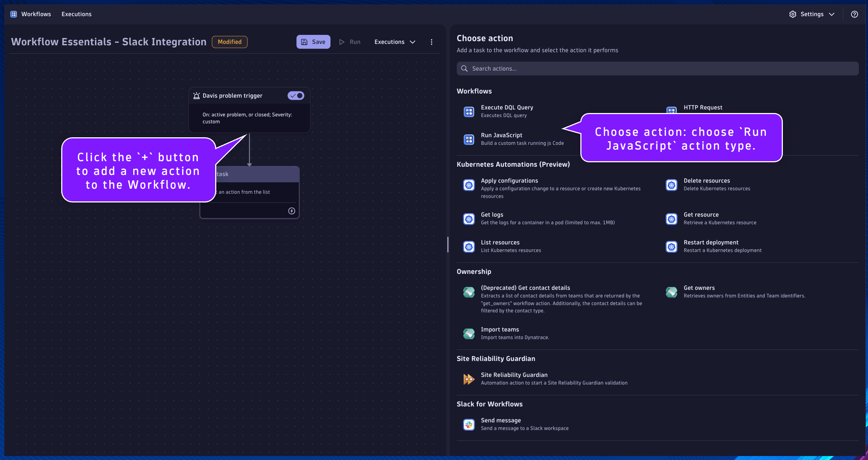Click the Get logs Kubernetes icon
Image resolution: width=868 pixels, height=460 pixels.
tap(469, 219)
